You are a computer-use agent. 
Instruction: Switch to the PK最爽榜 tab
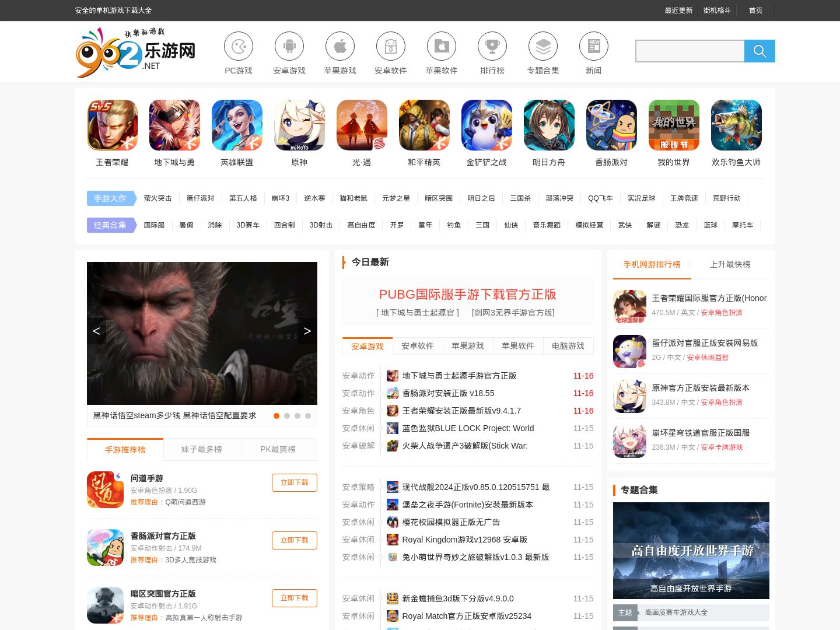[x=278, y=449]
